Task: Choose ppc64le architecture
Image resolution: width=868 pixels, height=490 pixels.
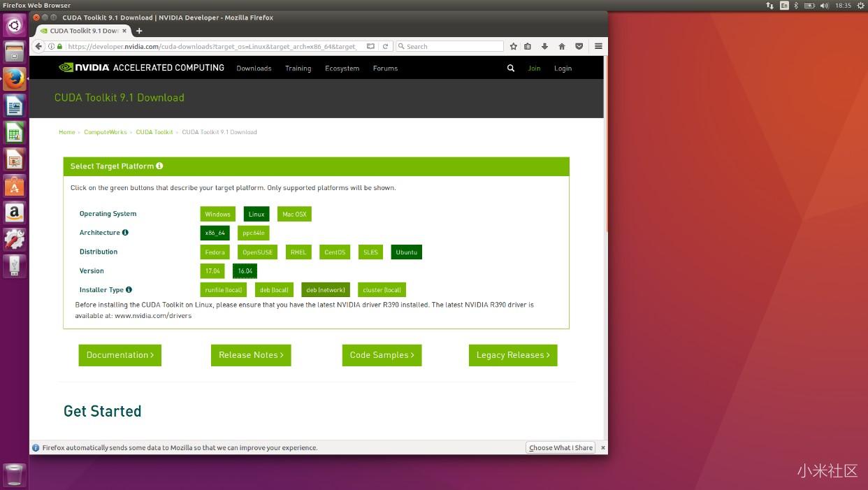Action: point(254,233)
